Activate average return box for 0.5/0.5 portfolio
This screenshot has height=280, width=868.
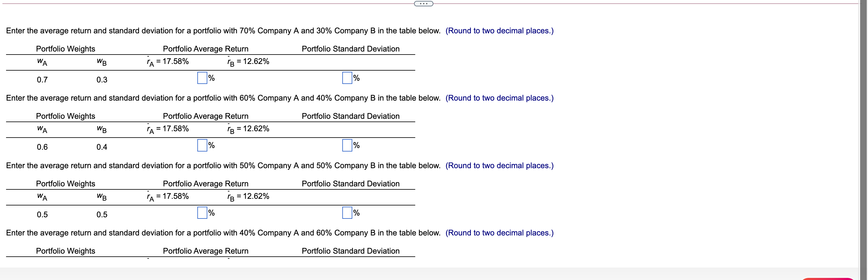pyautogui.click(x=202, y=213)
